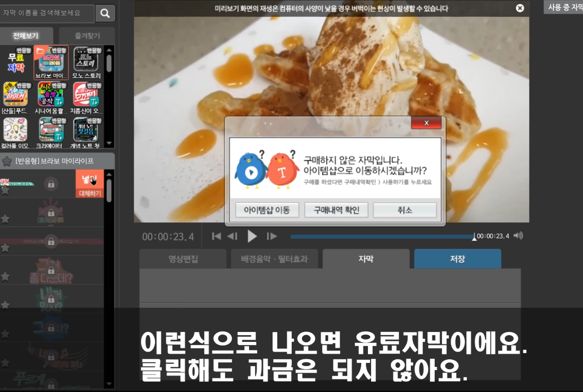The width and height of the screenshot is (583, 392).
Task: Focus the subtitle name search field
Action: [x=47, y=13]
